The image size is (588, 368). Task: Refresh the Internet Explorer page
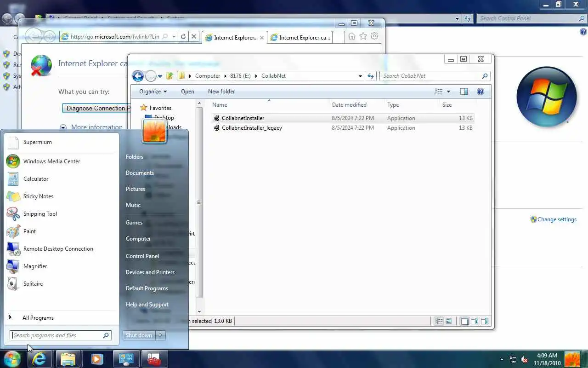pyautogui.click(x=183, y=37)
